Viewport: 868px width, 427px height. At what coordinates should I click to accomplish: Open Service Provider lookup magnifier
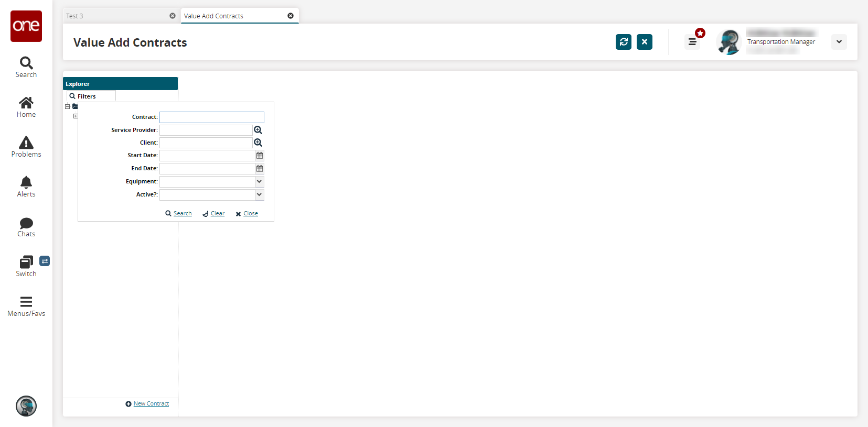[x=258, y=130]
